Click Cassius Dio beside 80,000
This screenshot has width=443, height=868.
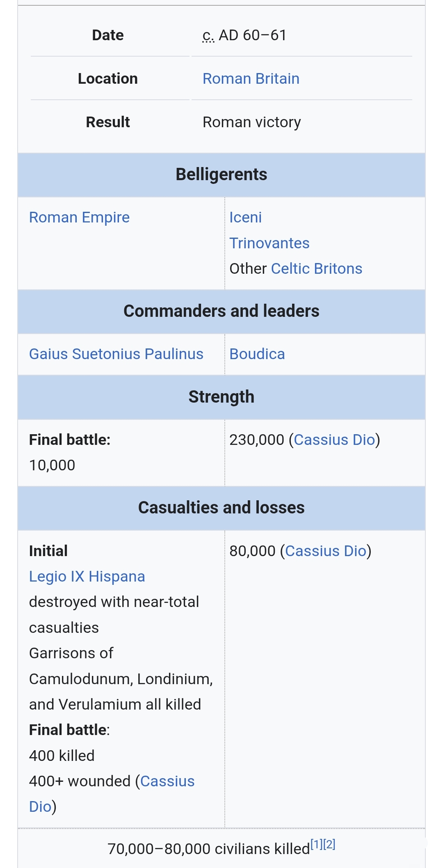click(326, 551)
